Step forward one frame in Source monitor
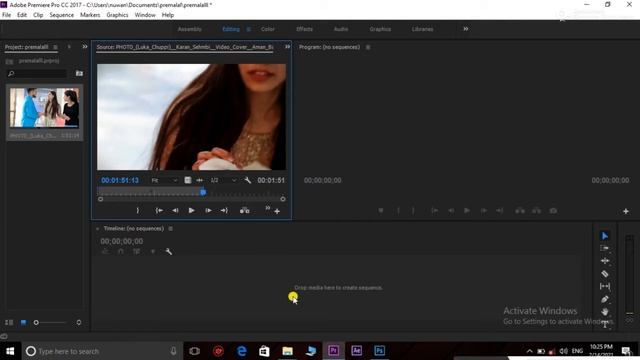The width and height of the screenshot is (640, 360). [208, 210]
